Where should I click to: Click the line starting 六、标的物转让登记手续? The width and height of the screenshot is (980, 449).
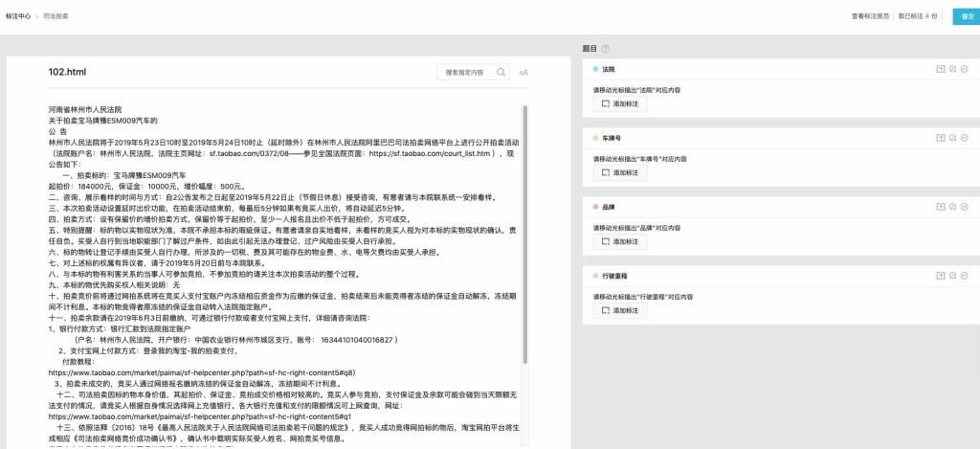point(247,253)
